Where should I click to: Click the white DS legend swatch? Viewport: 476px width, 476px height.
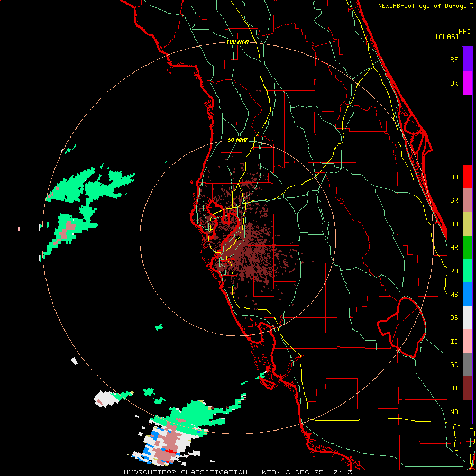pyautogui.click(x=467, y=317)
